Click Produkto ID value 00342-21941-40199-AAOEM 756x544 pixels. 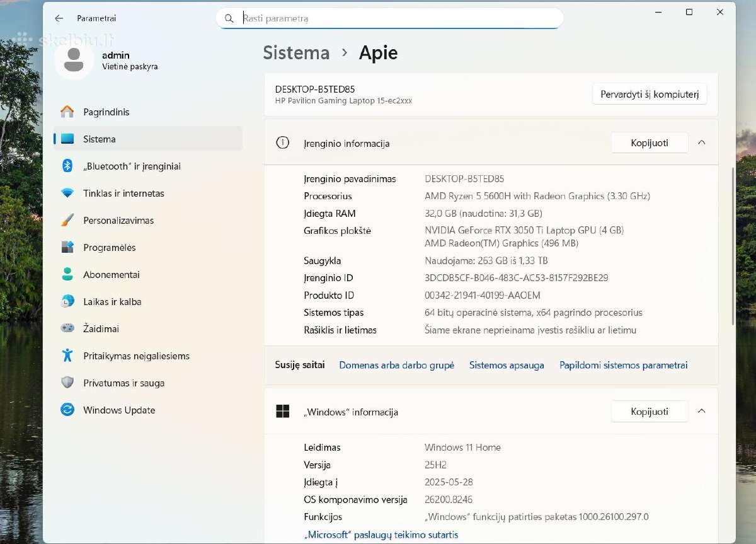click(482, 296)
